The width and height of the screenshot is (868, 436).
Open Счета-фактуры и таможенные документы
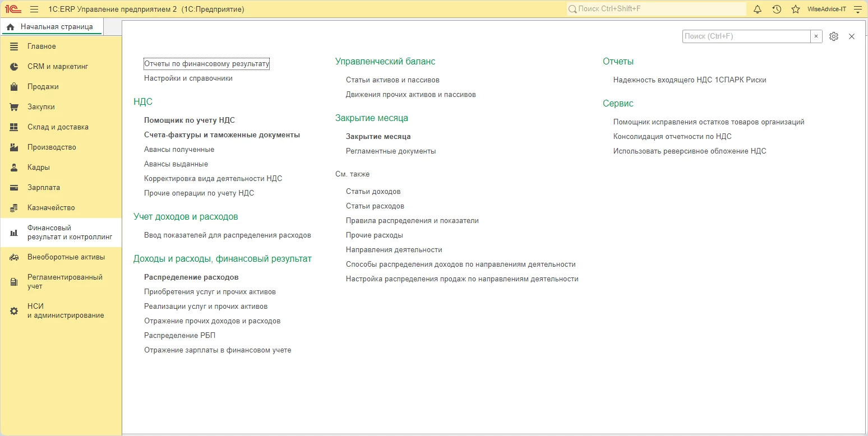point(222,135)
